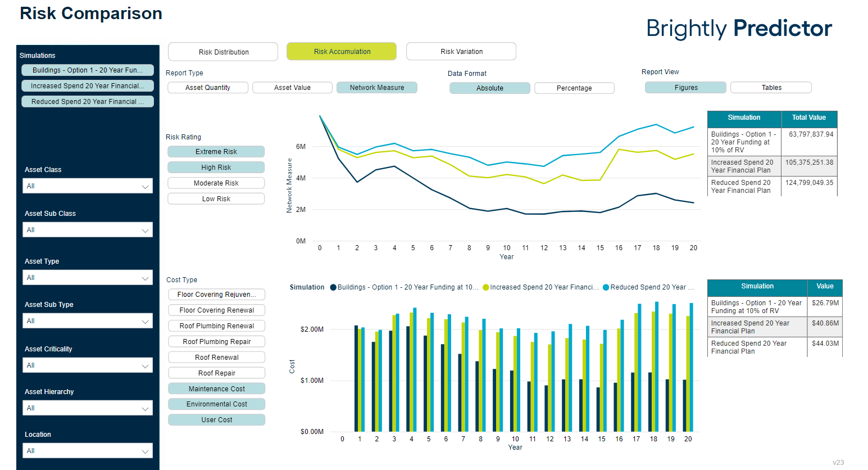The image size is (868, 470).
Task: Deselect the Maintenance Cost type
Action: click(216, 389)
